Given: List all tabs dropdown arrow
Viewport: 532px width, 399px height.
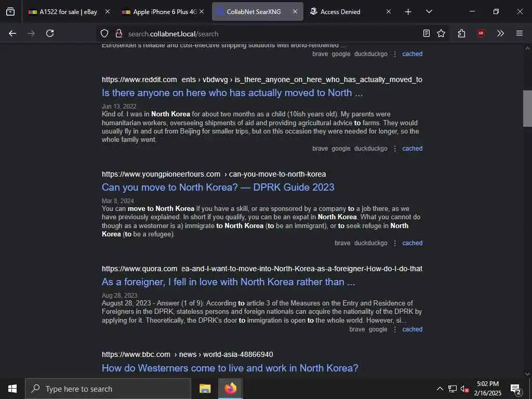Looking at the screenshot, I should [x=429, y=11].
